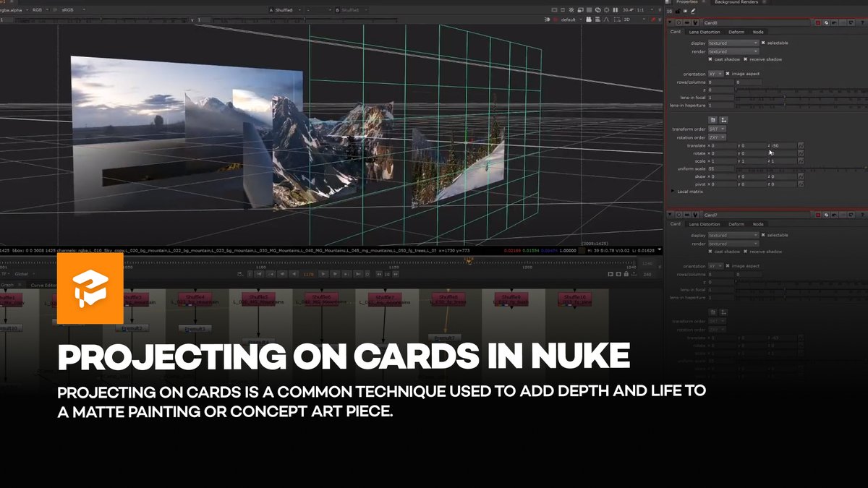
Task: Click the Card8 uniform scale value field
Action: (720, 168)
